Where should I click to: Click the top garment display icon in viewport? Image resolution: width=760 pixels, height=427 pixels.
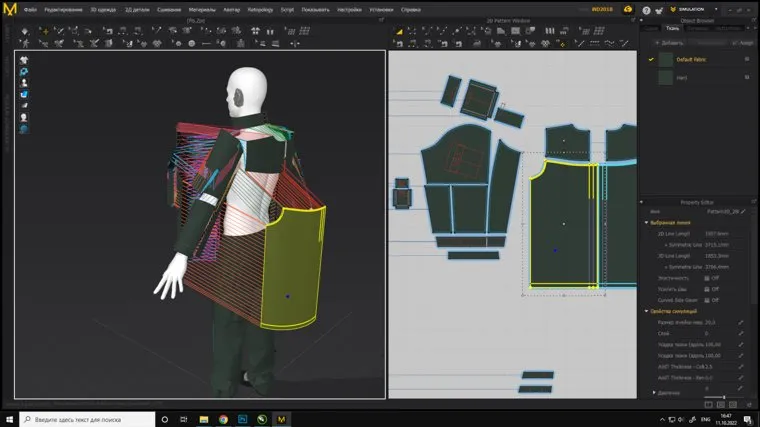23,60
